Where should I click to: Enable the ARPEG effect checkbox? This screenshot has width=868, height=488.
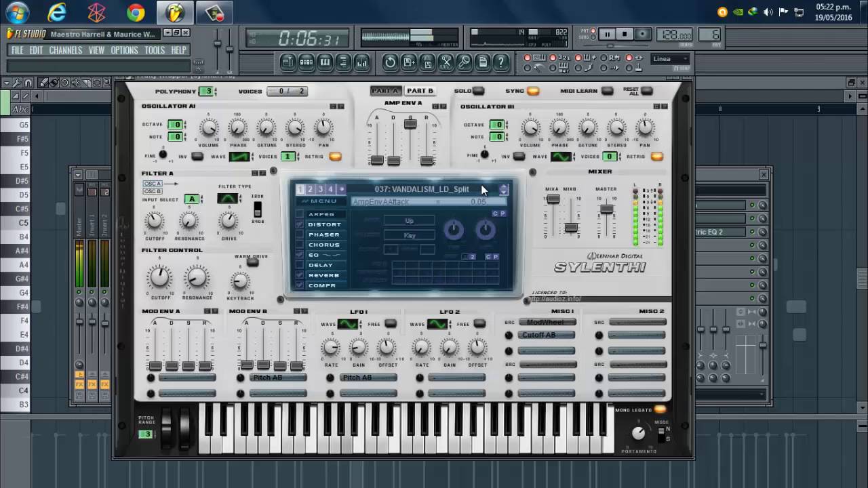(x=300, y=214)
